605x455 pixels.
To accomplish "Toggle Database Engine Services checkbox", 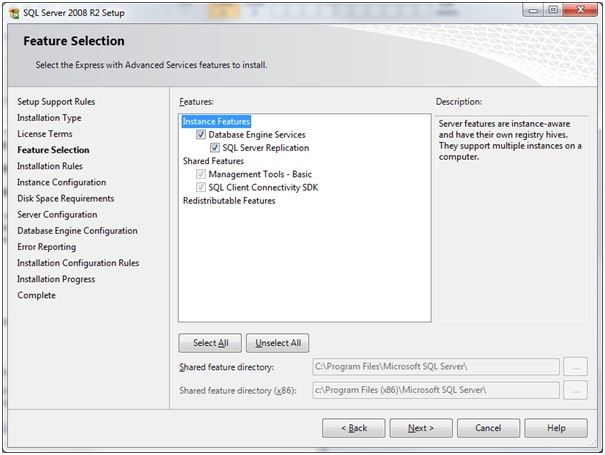I will coord(201,134).
